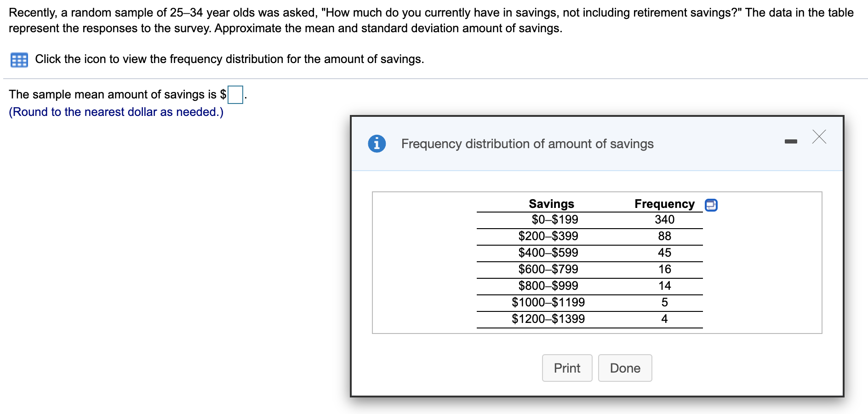Click the sample mean answer input box
This screenshot has height=414, width=868.
(x=235, y=94)
